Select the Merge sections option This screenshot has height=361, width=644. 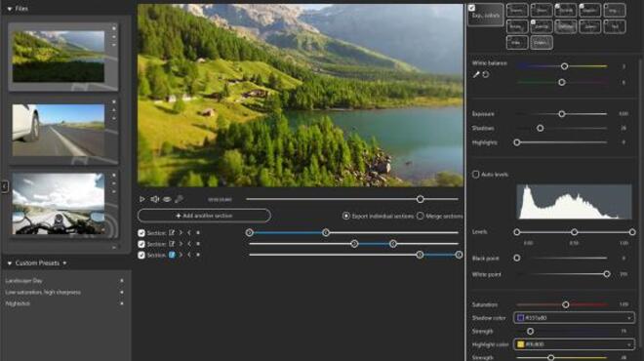(421, 216)
